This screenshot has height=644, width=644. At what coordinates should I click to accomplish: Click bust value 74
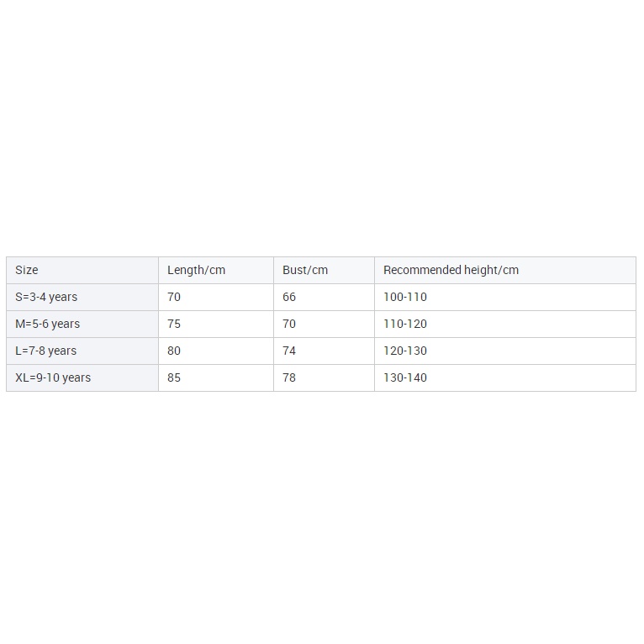pyautogui.click(x=289, y=351)
